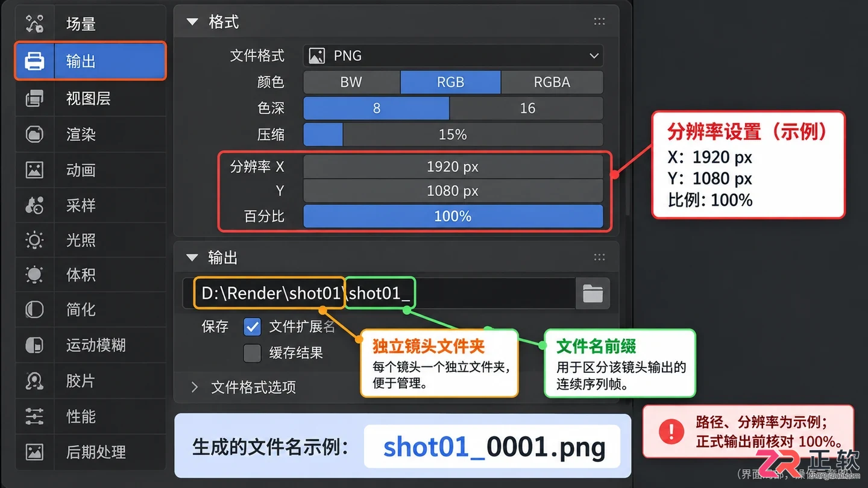This screenshot has width=868, height=488.
Task: Choose 8 for the 色深 color depth
Action: 376,108
